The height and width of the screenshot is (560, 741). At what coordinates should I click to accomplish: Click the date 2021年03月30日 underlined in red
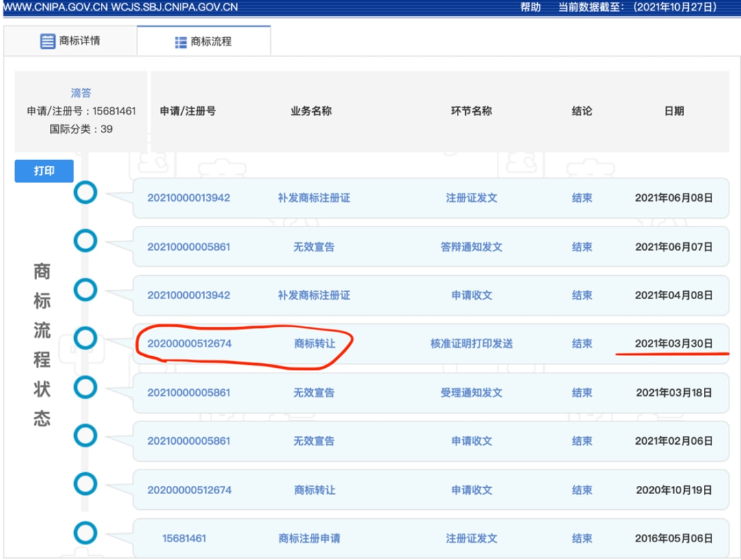point(674,344)
